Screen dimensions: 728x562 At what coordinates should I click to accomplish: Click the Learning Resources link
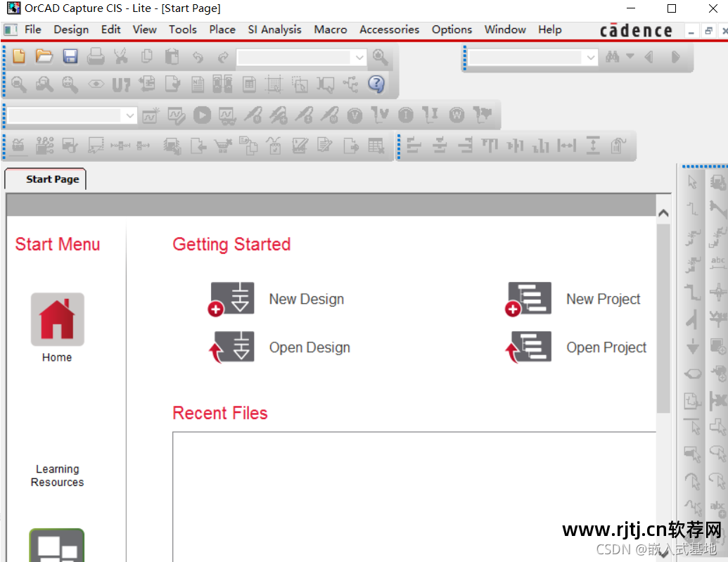point(57,475)
